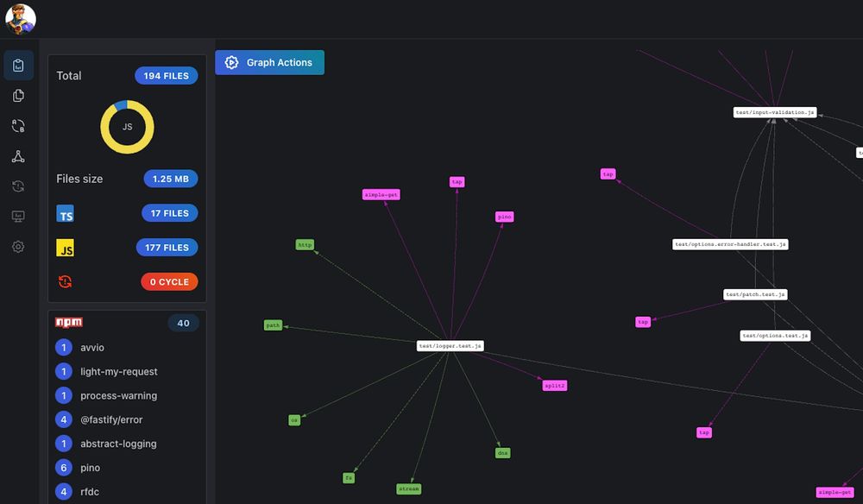Click the npm count badge 40
The height and width of the screenshot is (504, 863).
pos(183,323)
